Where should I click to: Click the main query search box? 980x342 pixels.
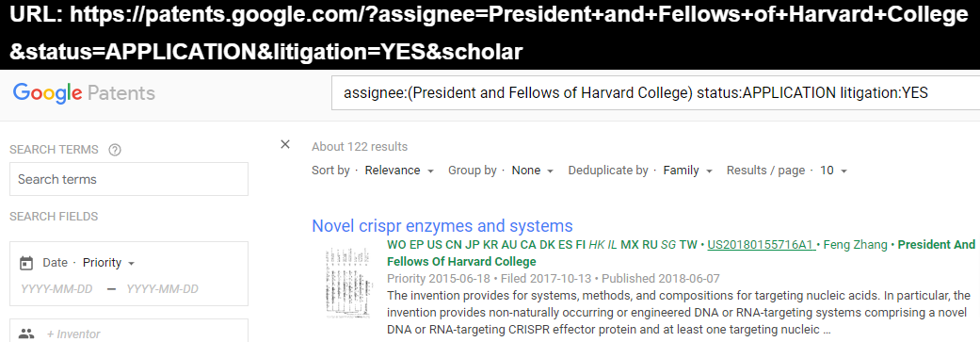click(655, 93)
